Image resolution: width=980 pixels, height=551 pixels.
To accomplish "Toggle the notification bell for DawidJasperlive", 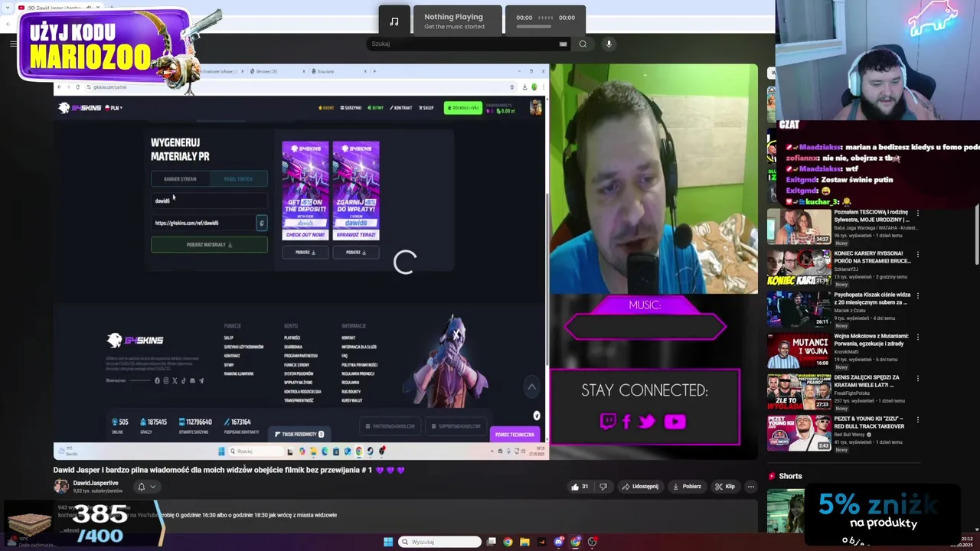I will tap(141, 487).
